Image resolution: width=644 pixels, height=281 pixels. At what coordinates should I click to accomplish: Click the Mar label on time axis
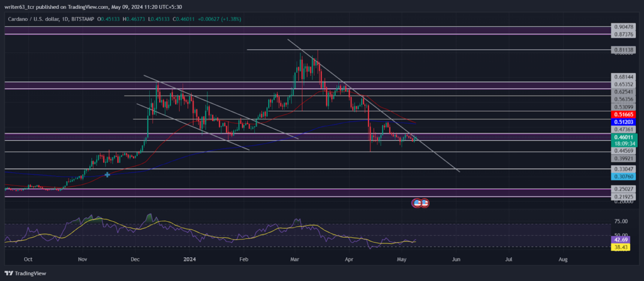(294, 259)
